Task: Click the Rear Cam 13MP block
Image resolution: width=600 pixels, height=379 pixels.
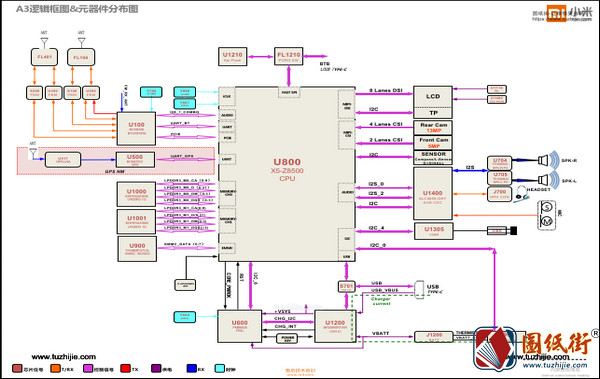Action: [x=433, y=127]
